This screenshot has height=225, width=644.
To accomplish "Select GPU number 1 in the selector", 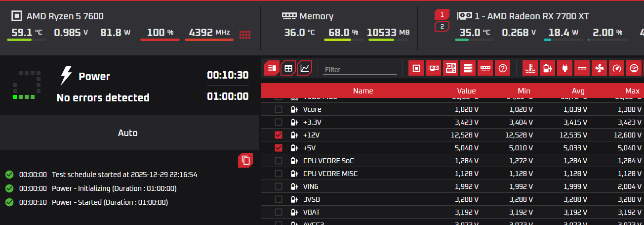I will click(x=442, y=14).
